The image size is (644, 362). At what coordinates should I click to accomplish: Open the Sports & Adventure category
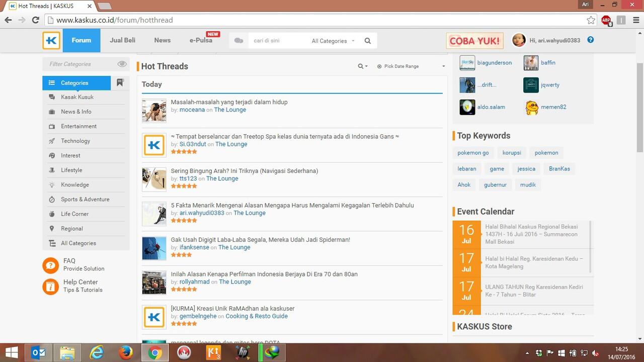coord(85,199)
